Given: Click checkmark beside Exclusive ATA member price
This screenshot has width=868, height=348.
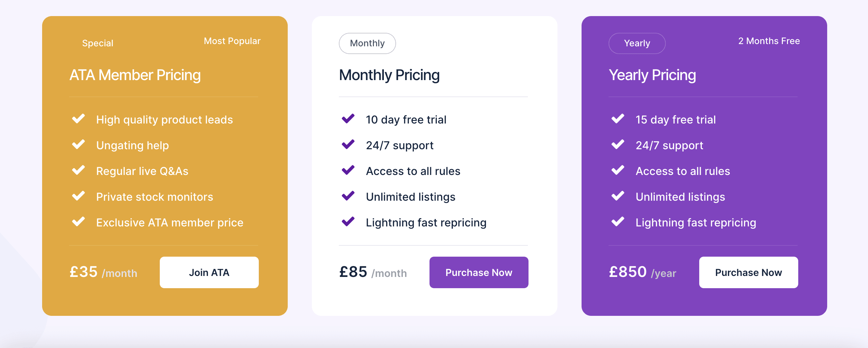Looking at the screenshot, I should [78, 222].
